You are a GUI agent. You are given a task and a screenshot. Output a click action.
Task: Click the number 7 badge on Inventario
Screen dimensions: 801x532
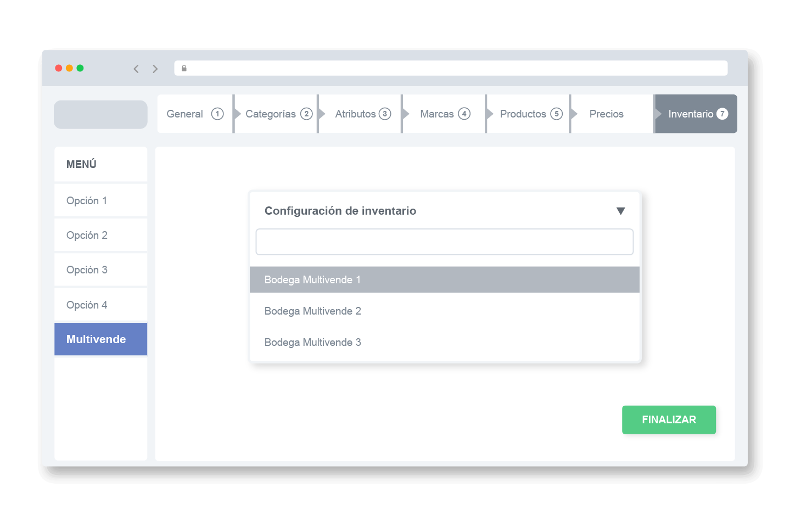pyautogui.click(x=722, y=114)
